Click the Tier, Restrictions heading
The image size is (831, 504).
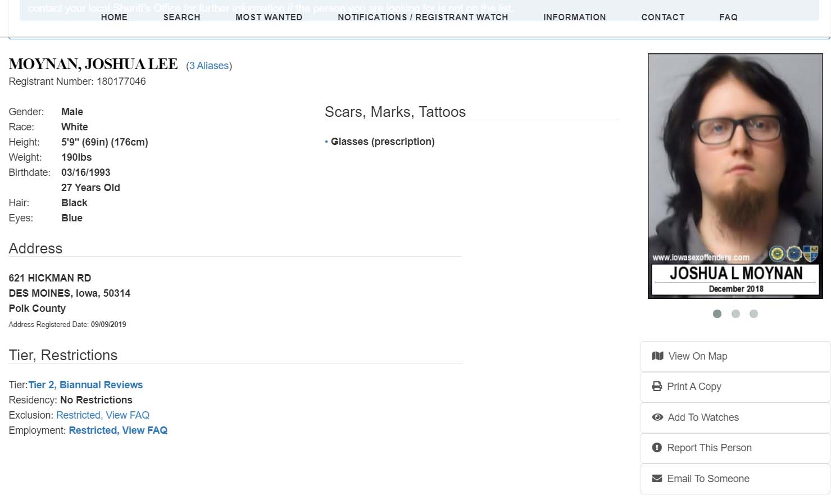pos(63,355)
